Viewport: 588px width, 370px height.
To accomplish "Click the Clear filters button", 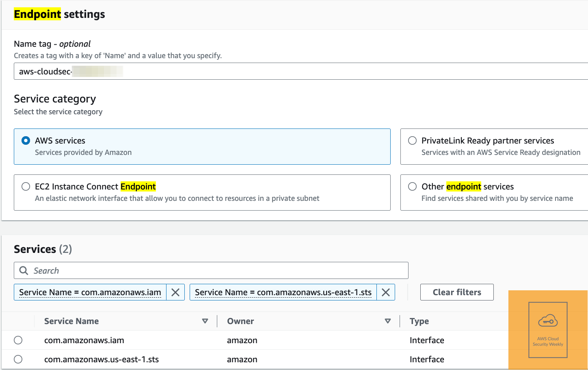I will [x=457, y=292].
